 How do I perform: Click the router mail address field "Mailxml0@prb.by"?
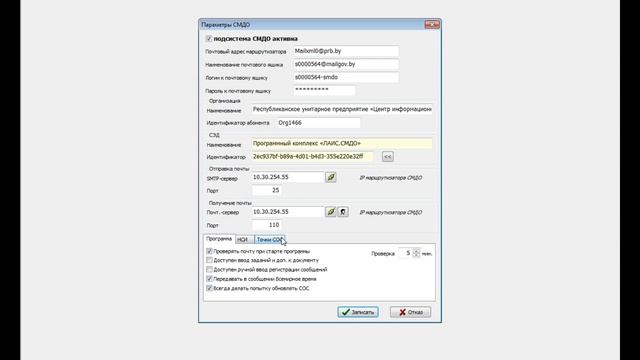tap(346, 51)
